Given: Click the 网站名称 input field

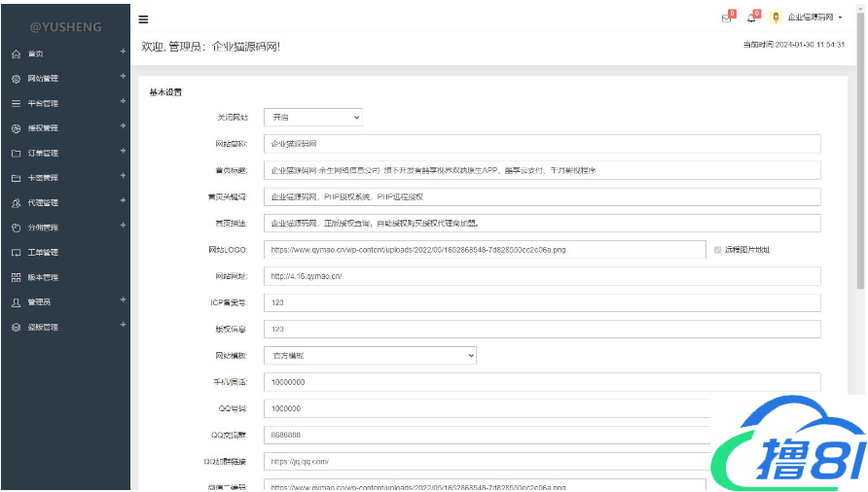Looking at the screenshot, I should 542,143.
